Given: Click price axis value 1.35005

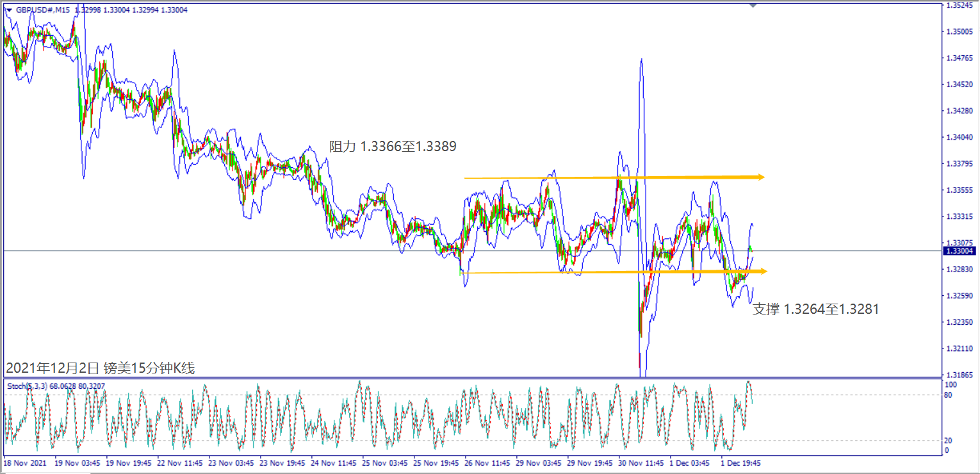Looking at the screenshot, I should point(960,31).
